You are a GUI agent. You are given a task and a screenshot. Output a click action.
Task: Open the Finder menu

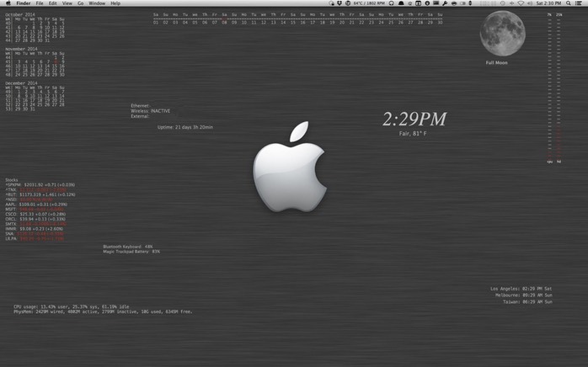(x=24, y=3)
